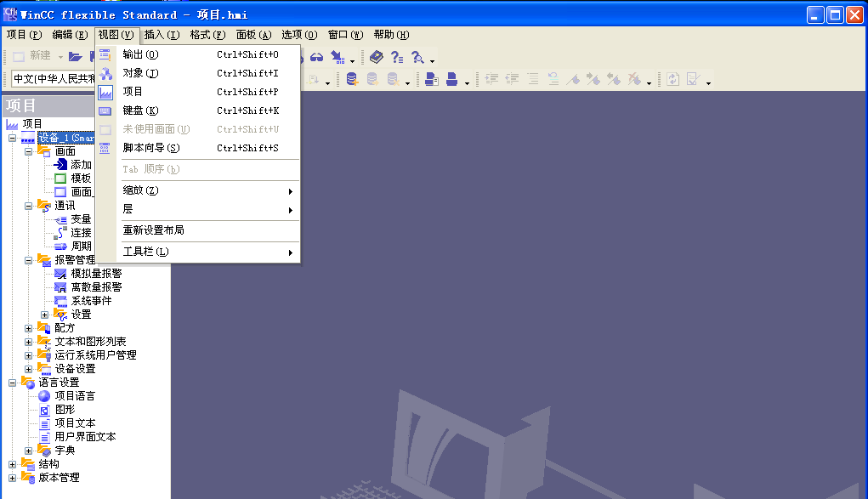Open 连接 connections item in tree

click(x=80, y=233)
